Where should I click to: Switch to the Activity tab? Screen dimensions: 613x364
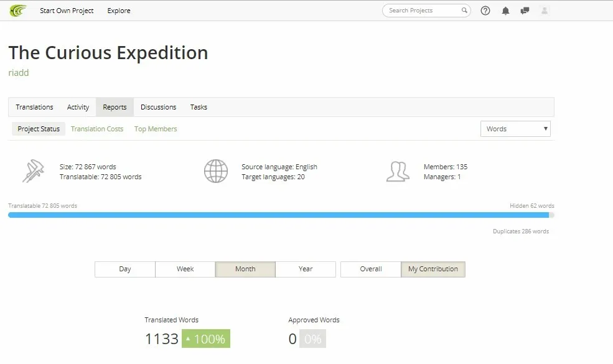(x=78, y=107)
